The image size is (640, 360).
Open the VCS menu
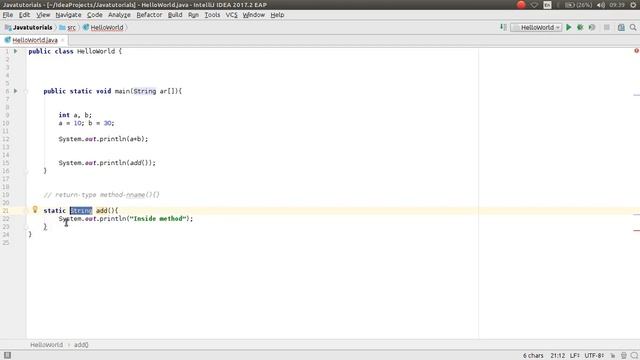pyautogui.click(x=231, y=15)
